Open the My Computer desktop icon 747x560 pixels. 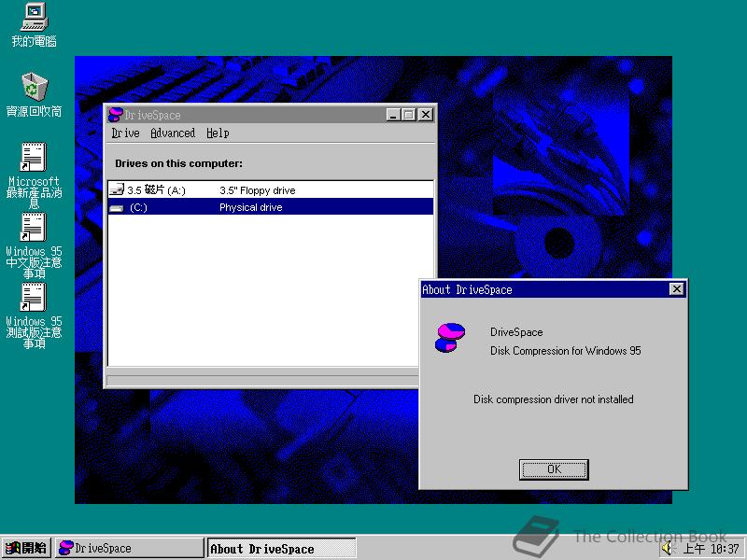coord(35,25)
